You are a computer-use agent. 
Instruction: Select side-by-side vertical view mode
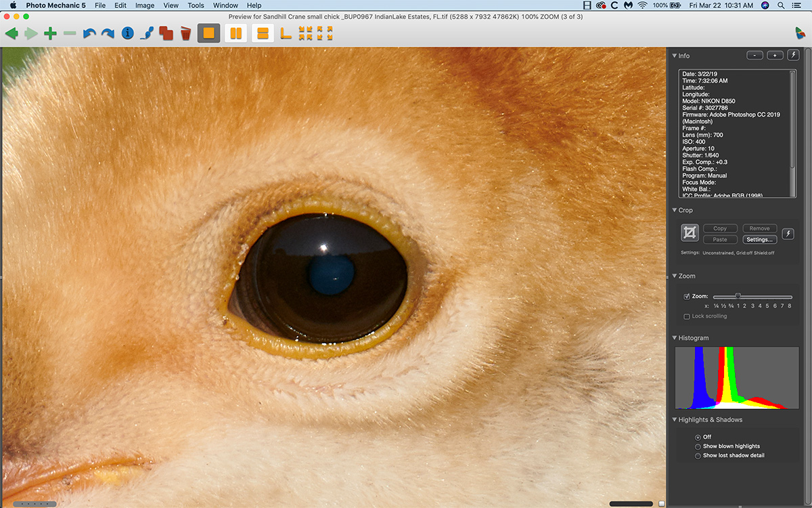(235, 33)
